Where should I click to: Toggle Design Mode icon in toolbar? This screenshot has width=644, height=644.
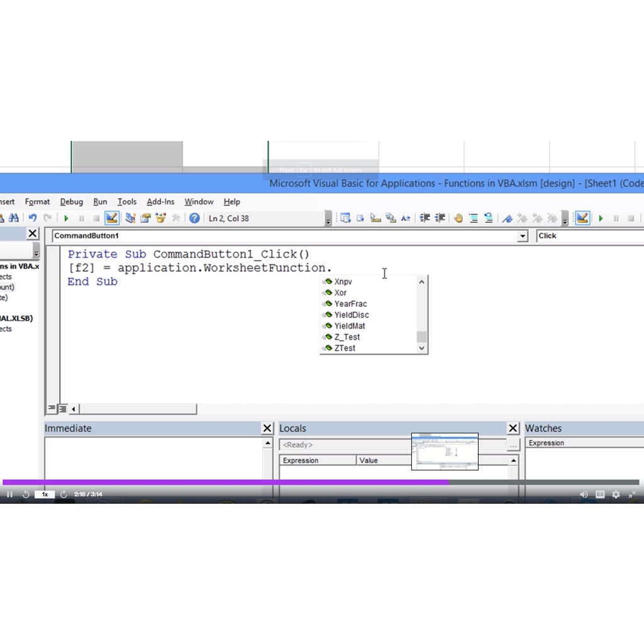tap(112, 218)
